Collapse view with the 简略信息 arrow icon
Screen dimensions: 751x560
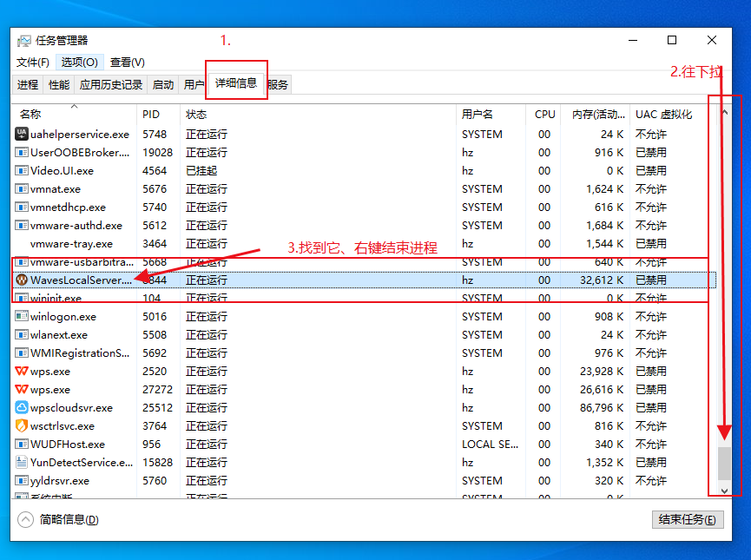[x=25, y=519]
